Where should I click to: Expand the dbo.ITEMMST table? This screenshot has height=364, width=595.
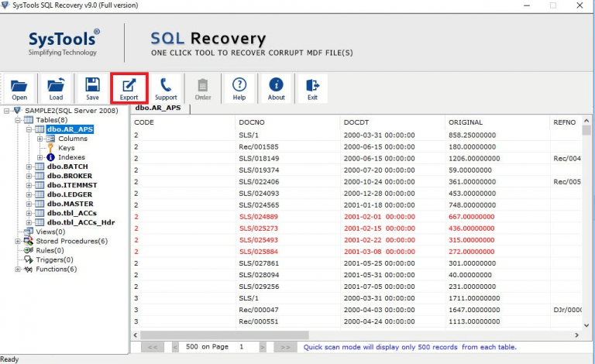tap(29, 185)
